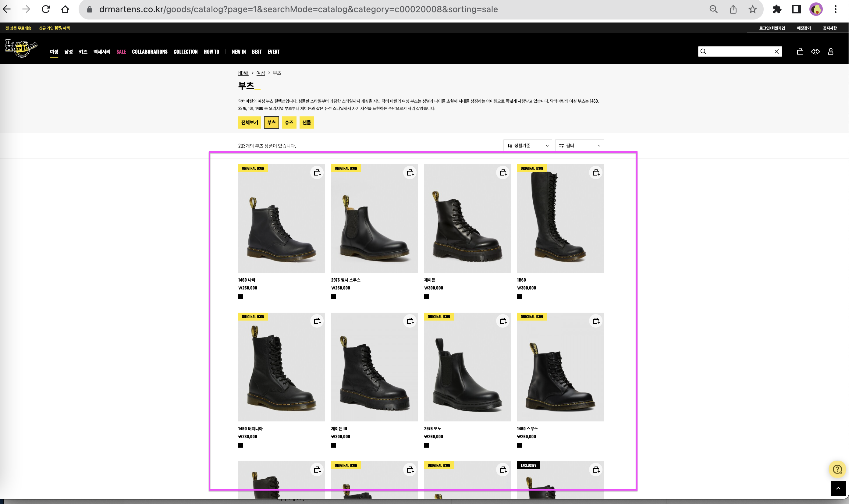Open the COLLABORATIONS menu
The image size is (849, 504).
150,51
